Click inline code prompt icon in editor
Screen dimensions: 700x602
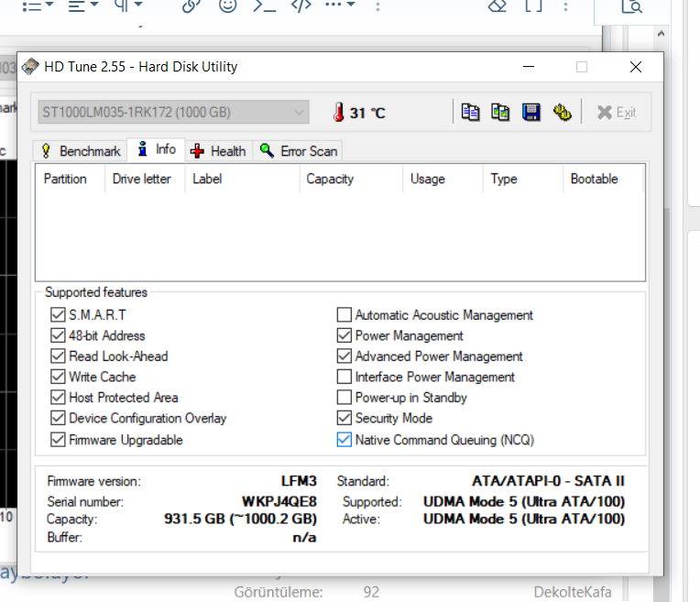tap(264, 5)
